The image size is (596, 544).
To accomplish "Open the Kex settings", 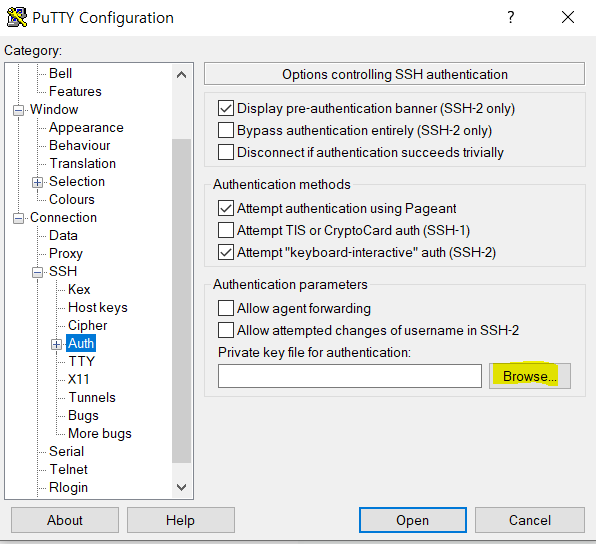I will [79, 289].
